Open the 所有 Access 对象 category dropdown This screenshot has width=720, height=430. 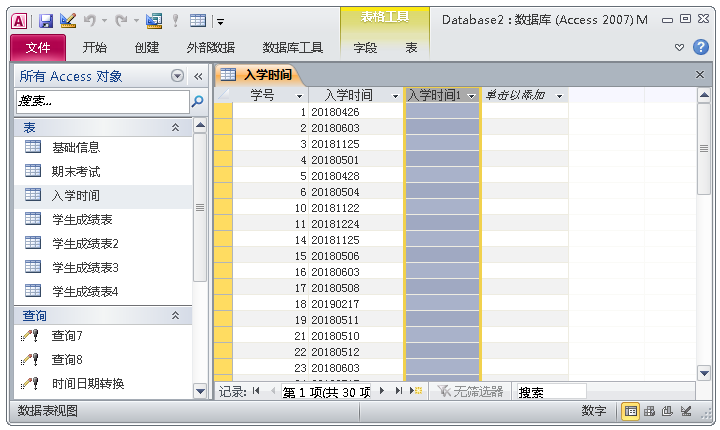tap(177, 76)
